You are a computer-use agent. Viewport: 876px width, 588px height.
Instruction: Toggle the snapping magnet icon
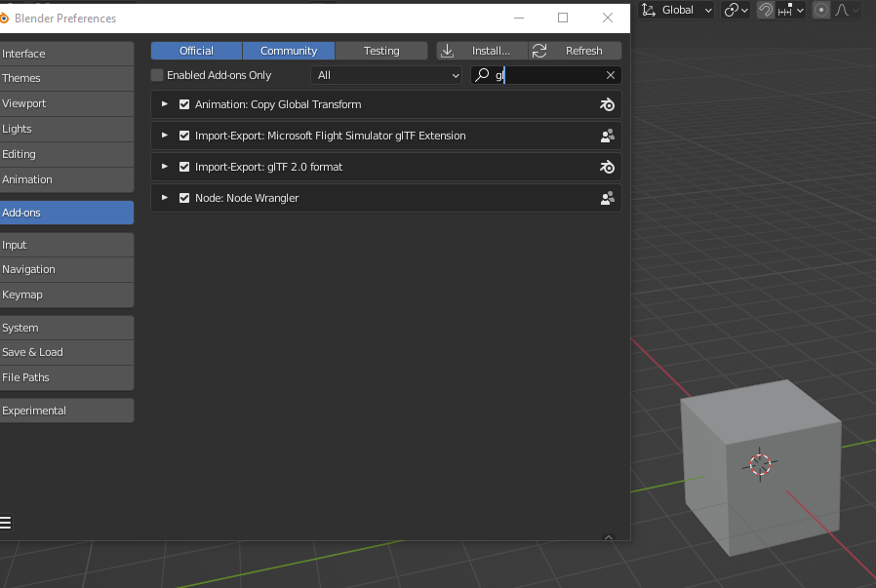click(767, 10)
